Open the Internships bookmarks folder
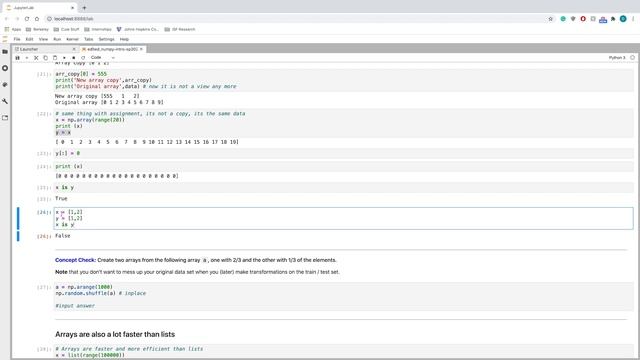 [98, 29]
